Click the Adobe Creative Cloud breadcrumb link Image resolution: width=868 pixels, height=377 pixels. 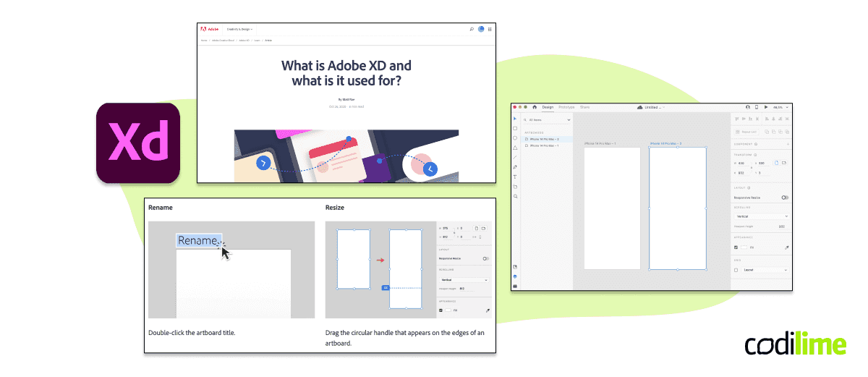click(222, 41)
